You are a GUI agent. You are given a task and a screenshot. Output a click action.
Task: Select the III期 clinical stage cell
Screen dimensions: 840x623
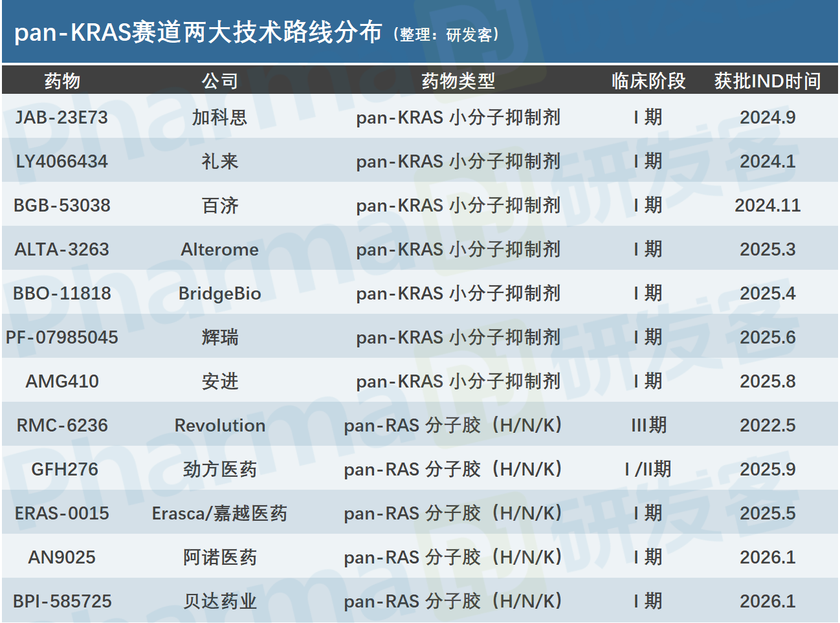point(648,425)
